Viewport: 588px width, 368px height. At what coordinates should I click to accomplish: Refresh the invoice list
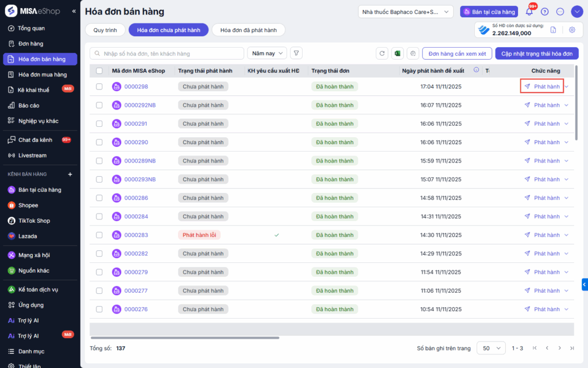(x=382, y=53)
